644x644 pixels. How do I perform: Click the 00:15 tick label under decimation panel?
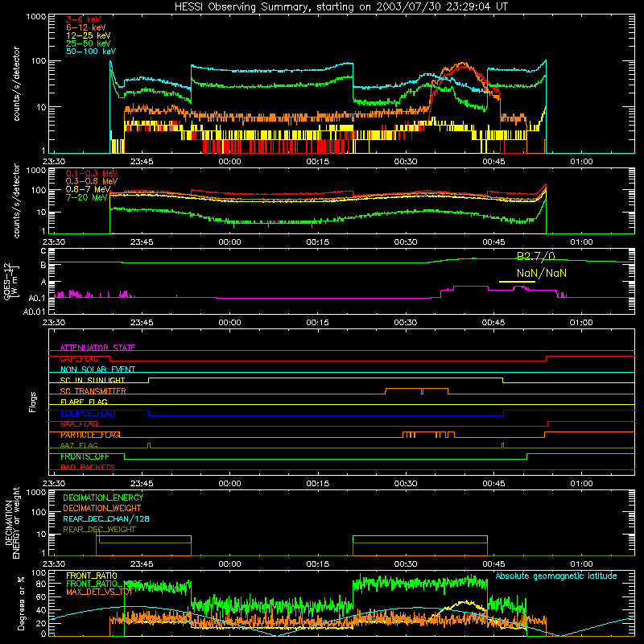coord(317,564)
